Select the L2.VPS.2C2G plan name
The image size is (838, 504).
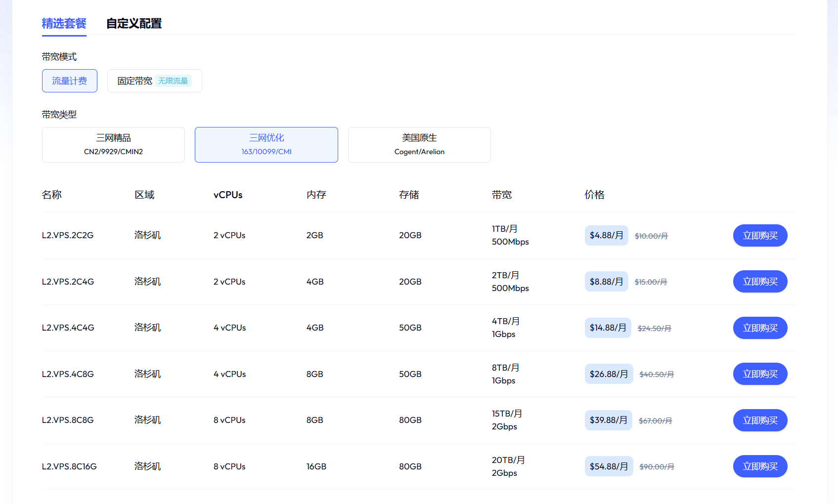(68, 236)
